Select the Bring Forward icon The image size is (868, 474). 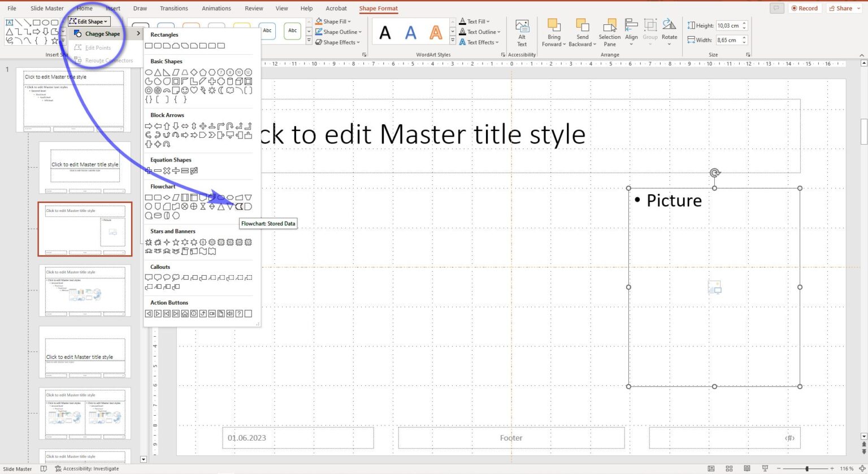pyautogui.click(x=553, y=32)
